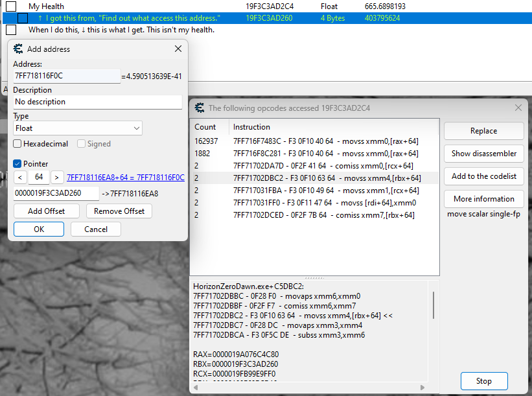Toggle checkbox of the highlighted 19F3C3AD260 entry

tap(23, 18)
